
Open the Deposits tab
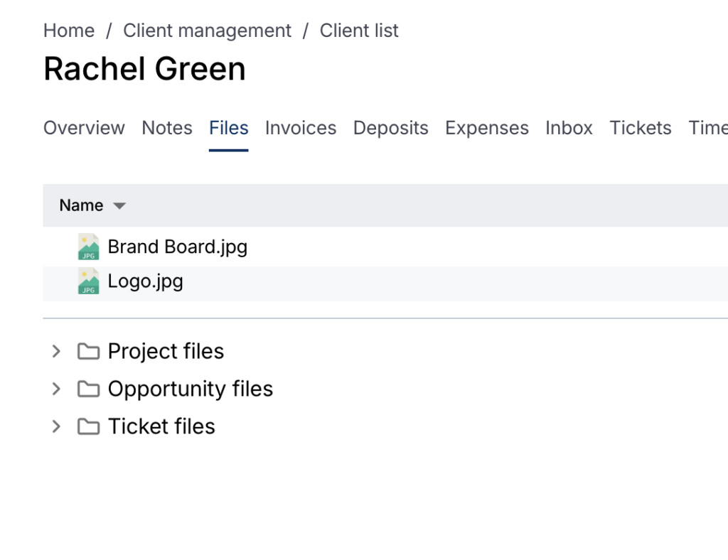tap(390, 128)
